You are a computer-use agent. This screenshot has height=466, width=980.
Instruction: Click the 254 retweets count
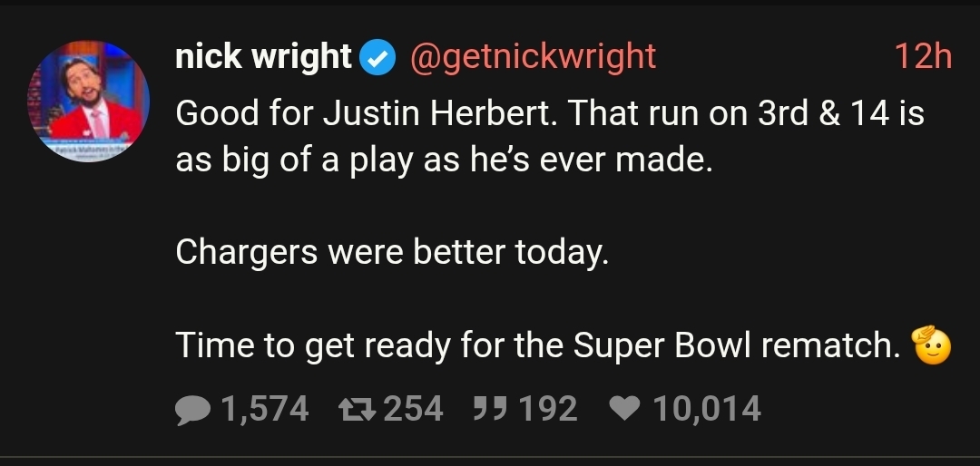point(414,409)
